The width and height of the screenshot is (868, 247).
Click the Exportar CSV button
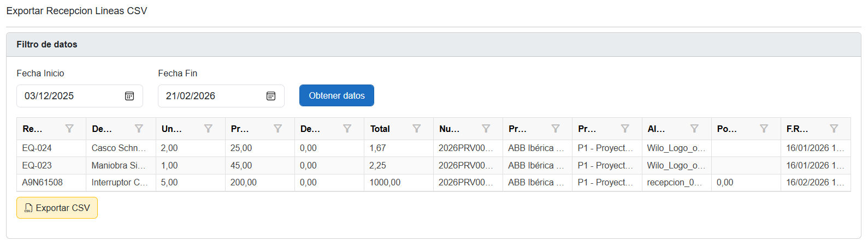57,208
